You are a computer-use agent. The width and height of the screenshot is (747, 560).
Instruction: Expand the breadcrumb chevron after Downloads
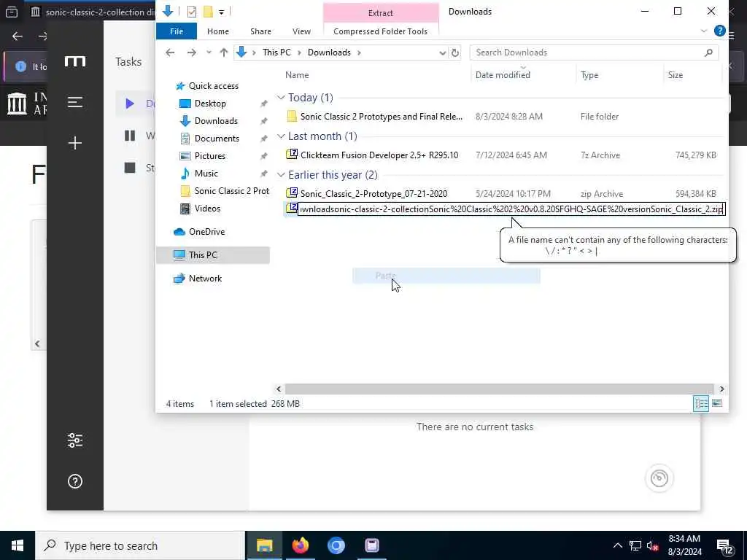(x=359, y=52)
